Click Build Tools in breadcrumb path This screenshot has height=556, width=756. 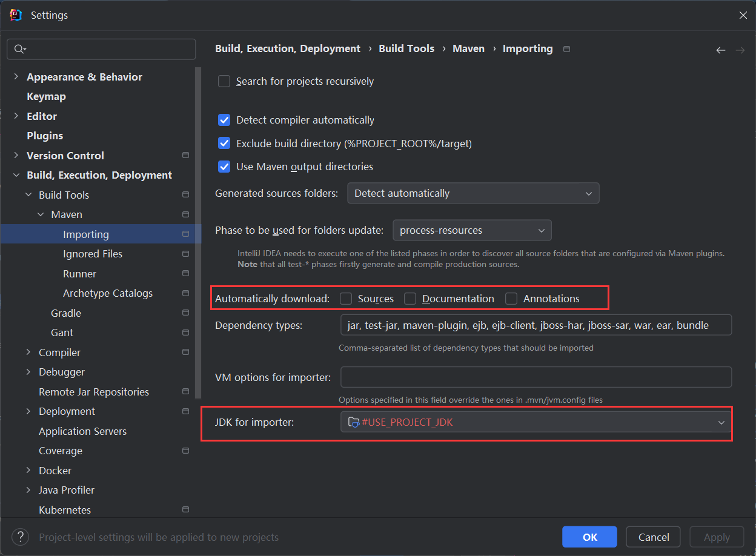[x=406, y=48]
